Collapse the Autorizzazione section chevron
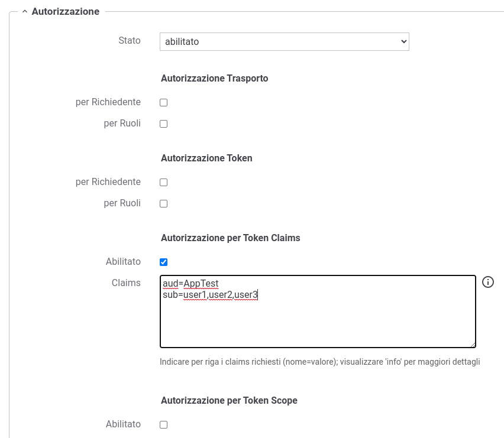Screen dimensions: 504x438 point(25,12)
